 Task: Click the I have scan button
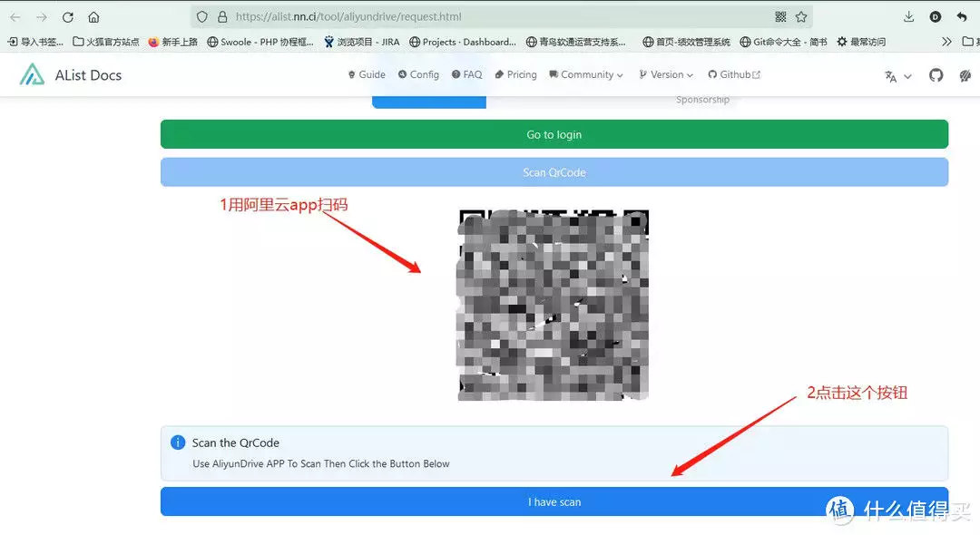554,502
